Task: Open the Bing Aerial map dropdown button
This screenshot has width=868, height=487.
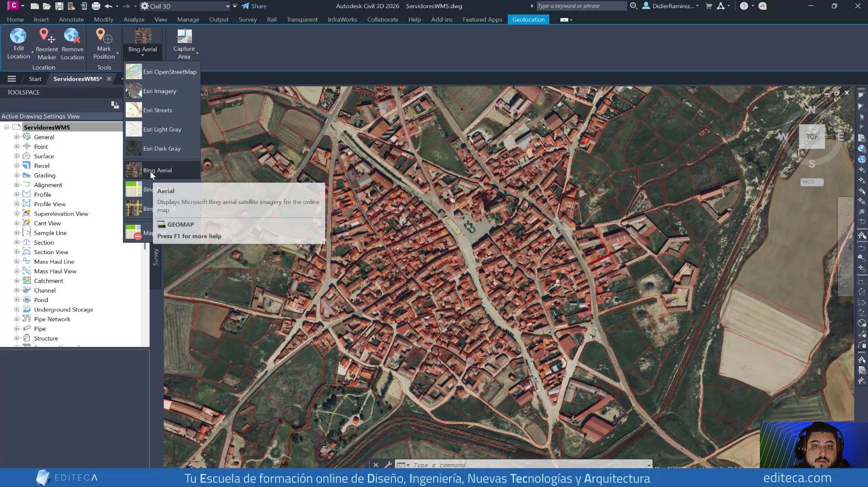Action: click(143, 43)
